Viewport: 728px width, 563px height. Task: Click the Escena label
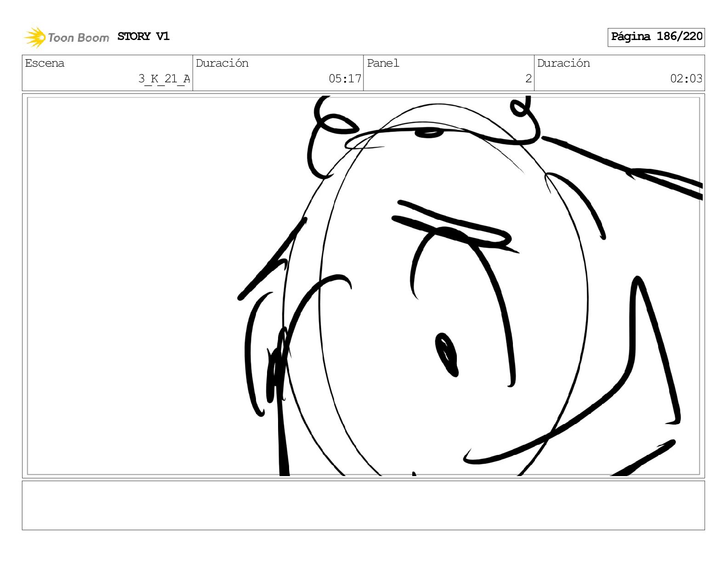(x=45, y=63)
